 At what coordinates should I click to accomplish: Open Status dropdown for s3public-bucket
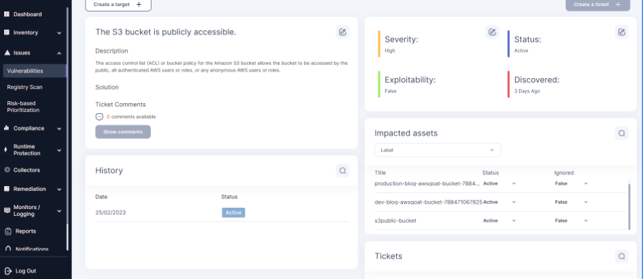(x=499, y=221)
